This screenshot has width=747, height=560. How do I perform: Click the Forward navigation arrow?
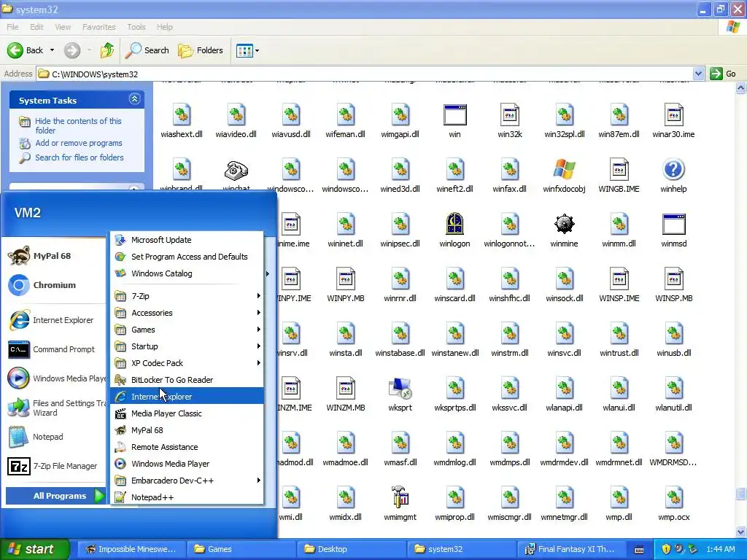point(72,50)
